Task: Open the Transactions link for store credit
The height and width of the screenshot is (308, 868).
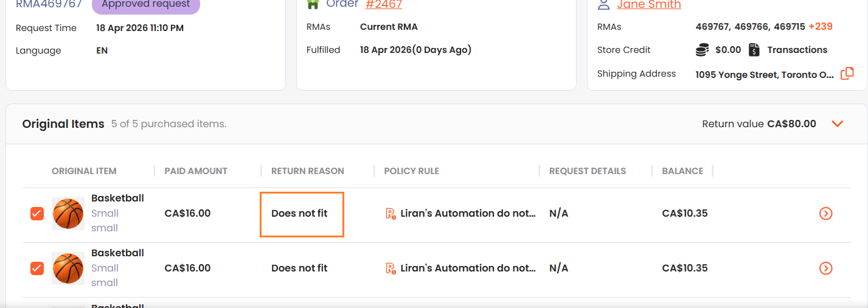Action: 797,50
